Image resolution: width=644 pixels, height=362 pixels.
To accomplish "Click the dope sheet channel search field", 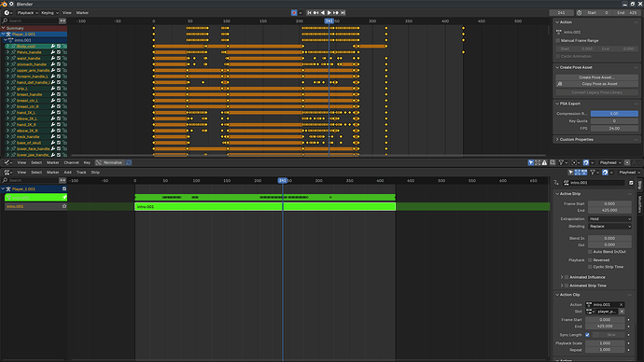I will (x=30, y=21).
